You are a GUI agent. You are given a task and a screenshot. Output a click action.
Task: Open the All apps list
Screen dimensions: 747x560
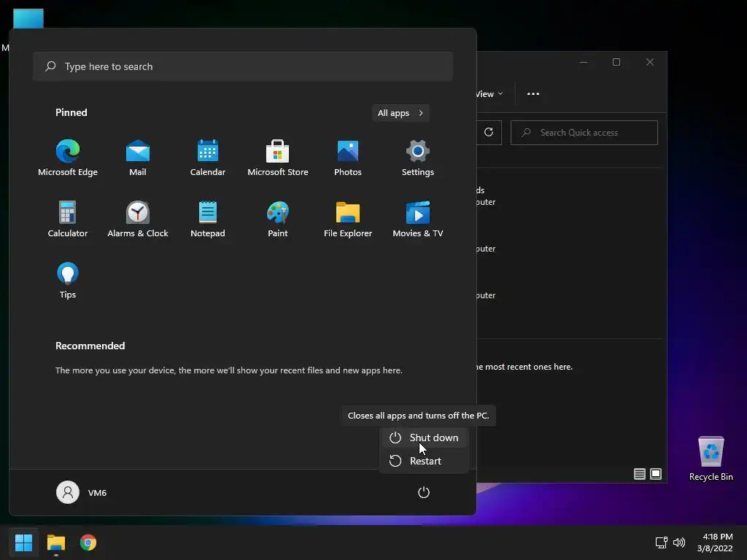pos(400,113)
